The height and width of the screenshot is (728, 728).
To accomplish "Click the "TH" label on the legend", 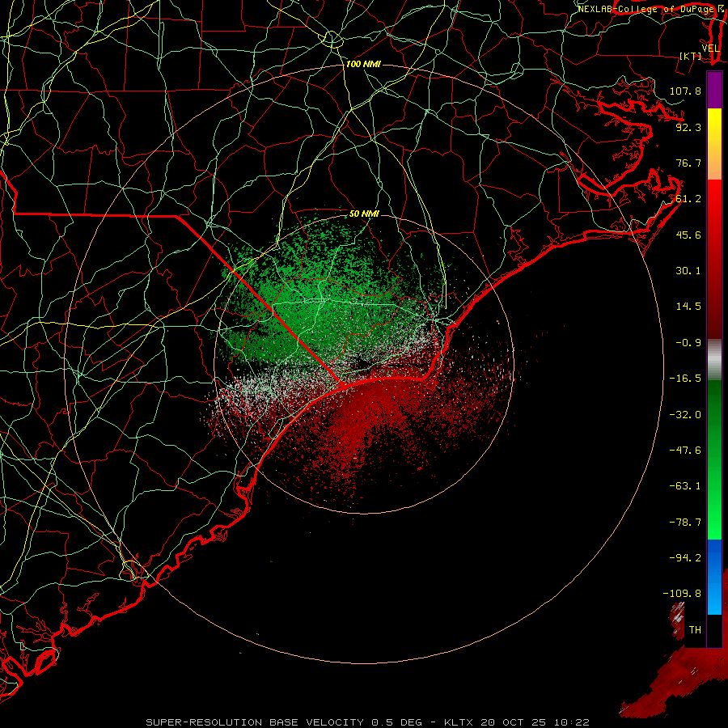I will (x=695, y=630).
